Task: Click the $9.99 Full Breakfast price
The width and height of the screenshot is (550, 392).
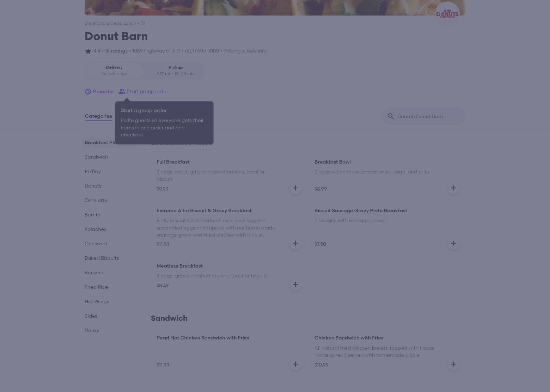Action: 163,189
